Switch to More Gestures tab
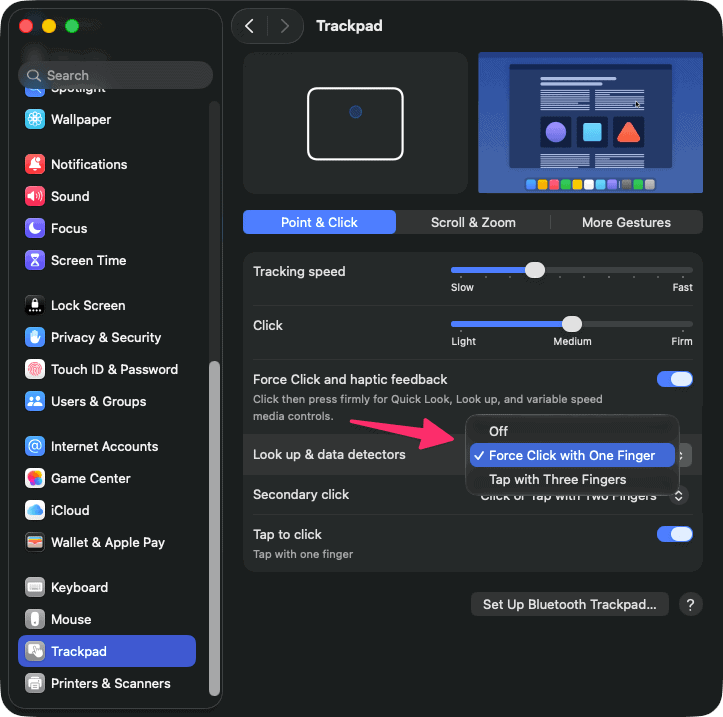 [626, 222]
